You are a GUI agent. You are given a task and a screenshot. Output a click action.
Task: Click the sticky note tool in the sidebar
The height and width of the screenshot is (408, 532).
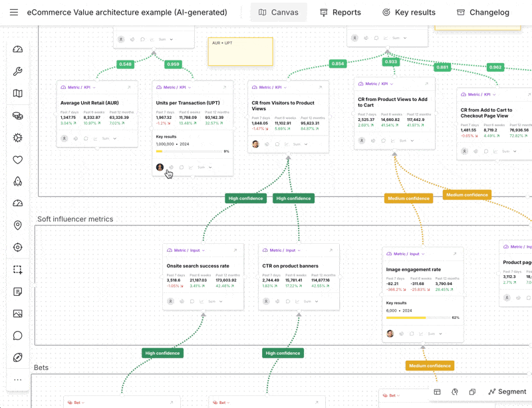pos(18,292)
